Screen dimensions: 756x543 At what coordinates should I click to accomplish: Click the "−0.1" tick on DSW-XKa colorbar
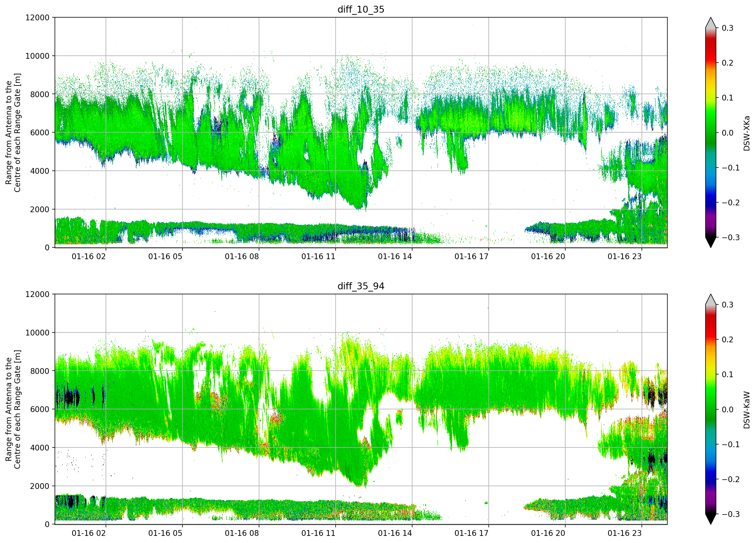pos(731,168)
